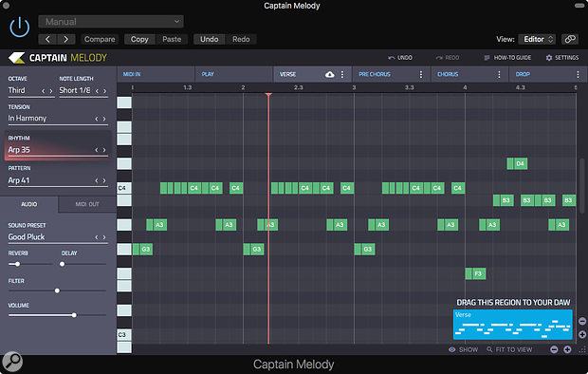Click the REDO arrow in Captain toolbar
Screen dimensions: 588x374
(x=447, y=58)
